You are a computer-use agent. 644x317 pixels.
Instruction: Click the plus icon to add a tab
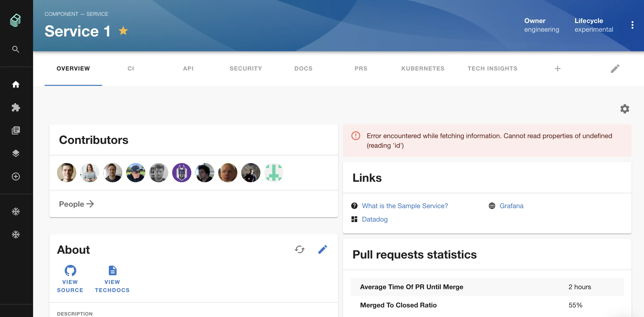tap(557, 69)
